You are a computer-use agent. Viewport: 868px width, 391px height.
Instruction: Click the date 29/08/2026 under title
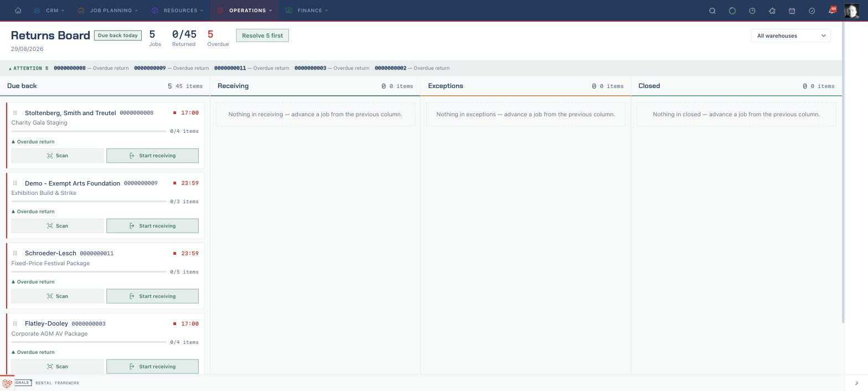27,49
